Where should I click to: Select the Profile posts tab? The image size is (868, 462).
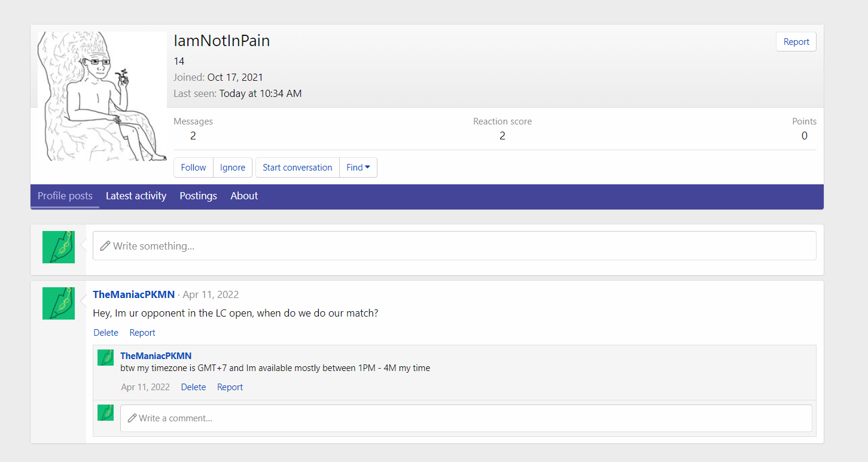pyautogui.click(x=65, y=196)
